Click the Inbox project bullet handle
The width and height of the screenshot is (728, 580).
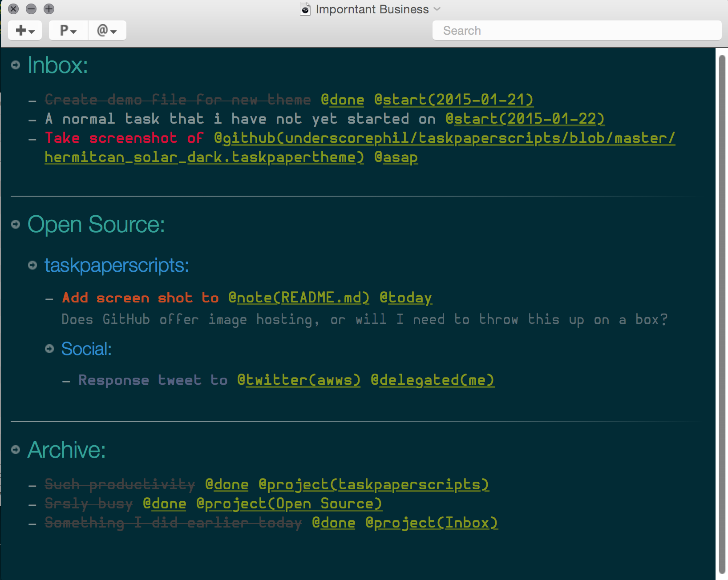click(x=16, y=64)
